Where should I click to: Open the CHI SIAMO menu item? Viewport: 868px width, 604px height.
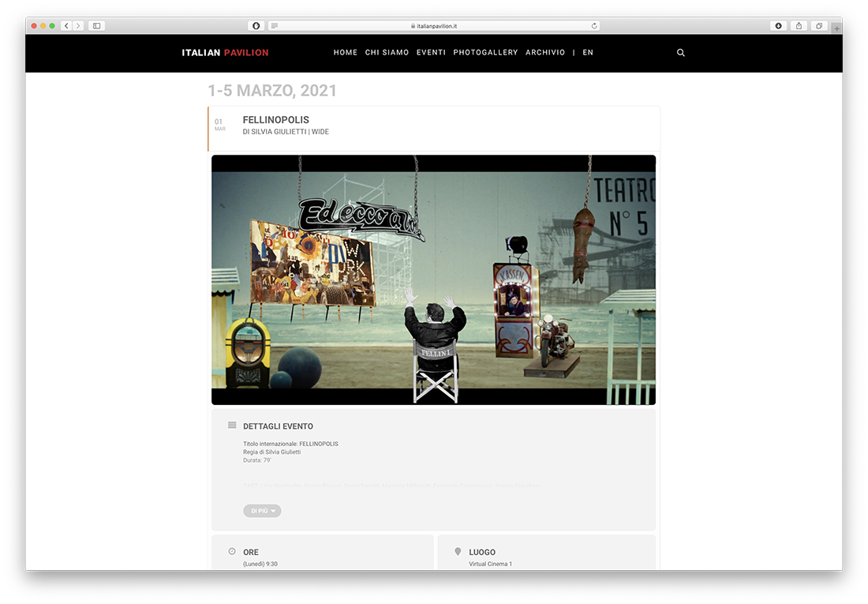[387, 53]
